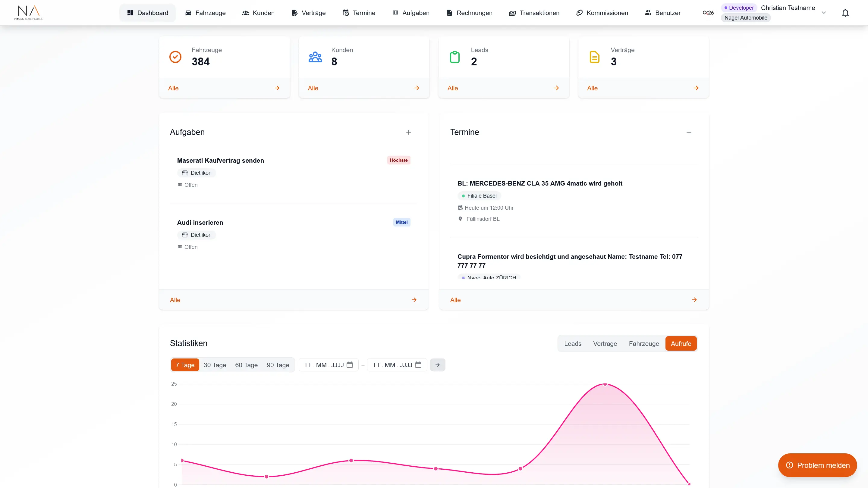The width and height of the screenshot is (868, 488).
Task: Select the 90 Tage range
Action: click(x=278, y=365)
